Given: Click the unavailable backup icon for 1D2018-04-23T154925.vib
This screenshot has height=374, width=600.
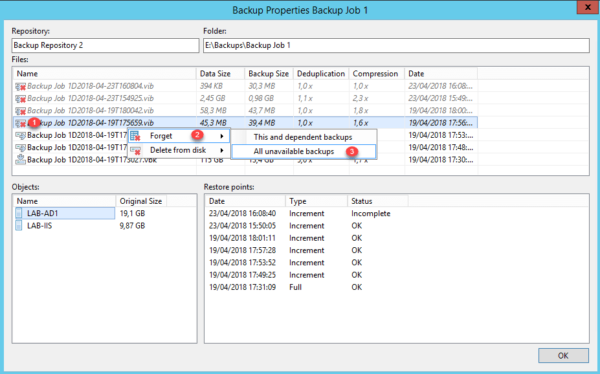Looking at the screenshot, I should tap(20, 99).
